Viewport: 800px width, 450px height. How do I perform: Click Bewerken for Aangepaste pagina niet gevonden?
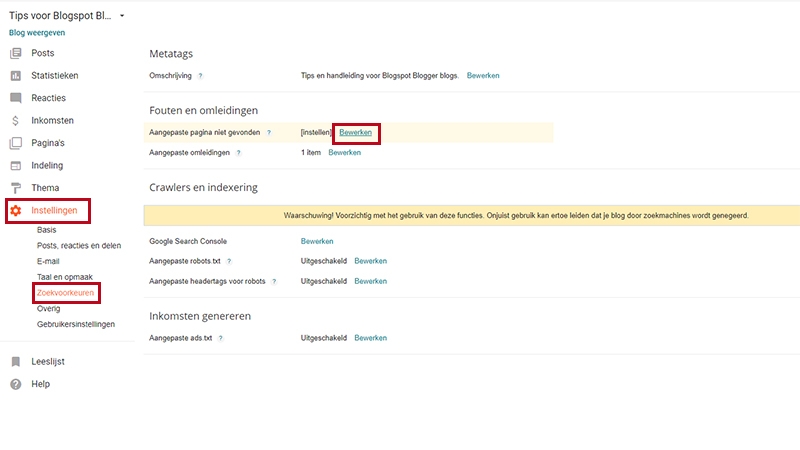pos(356,133)
